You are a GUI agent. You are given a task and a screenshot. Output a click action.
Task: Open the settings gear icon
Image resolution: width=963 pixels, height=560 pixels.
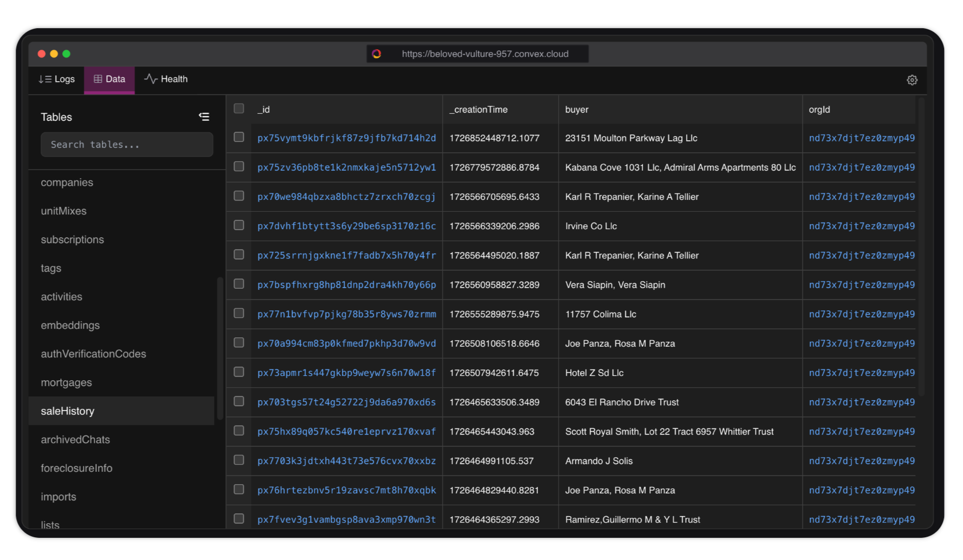pyautogui.click(x=912, y=80)
